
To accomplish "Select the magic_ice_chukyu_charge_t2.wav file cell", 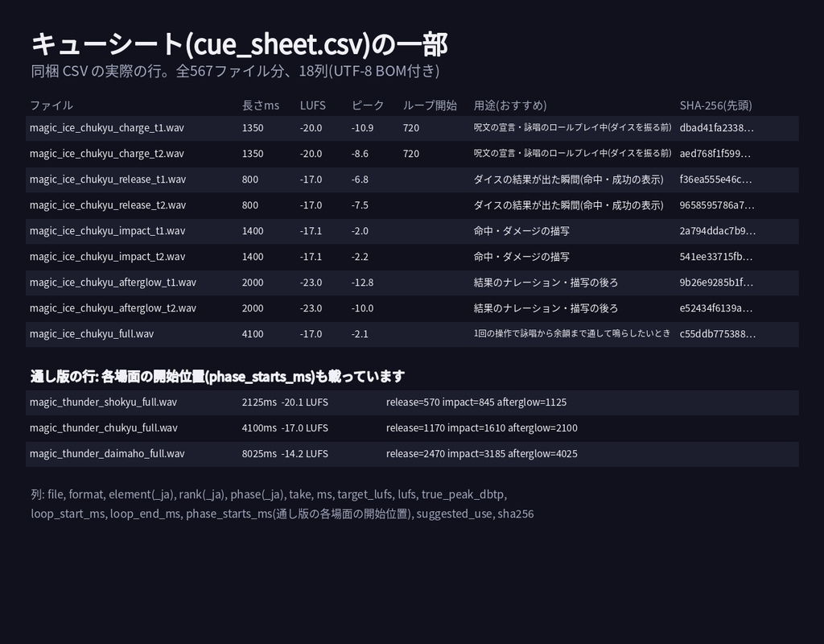I will point(107,154).
